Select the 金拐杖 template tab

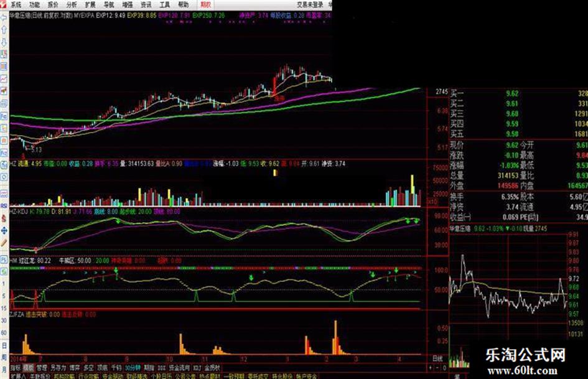point(212,367)
